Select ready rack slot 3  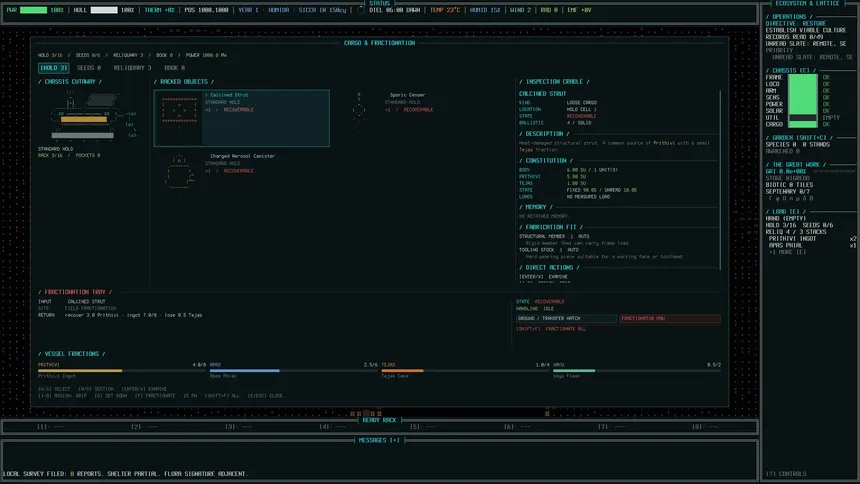pos(239,426)
